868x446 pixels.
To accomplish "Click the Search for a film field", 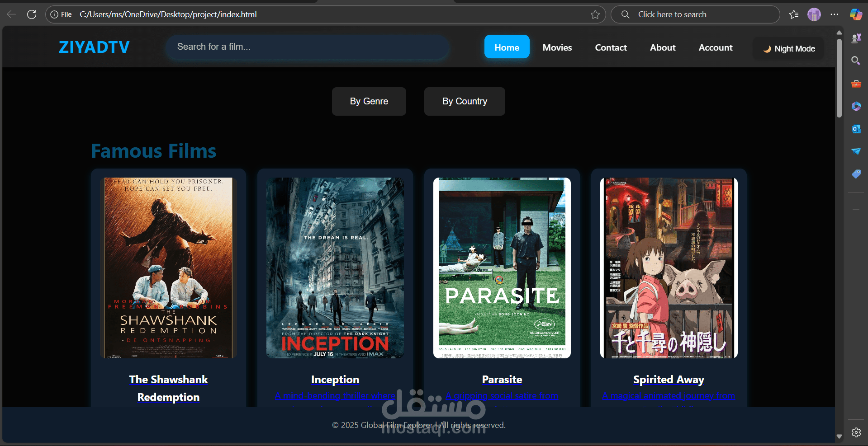I will pyautogui.click(x=308, y=47).
